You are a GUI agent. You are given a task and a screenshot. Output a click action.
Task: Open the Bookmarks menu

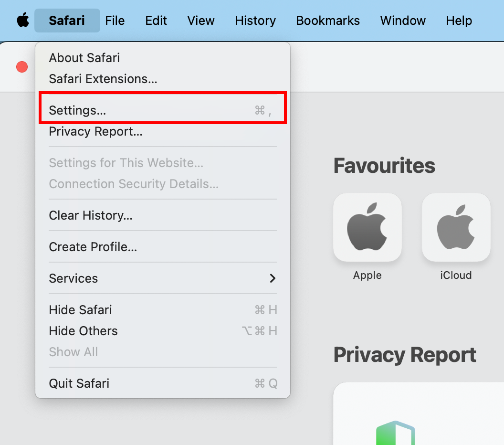coord(328,20)
